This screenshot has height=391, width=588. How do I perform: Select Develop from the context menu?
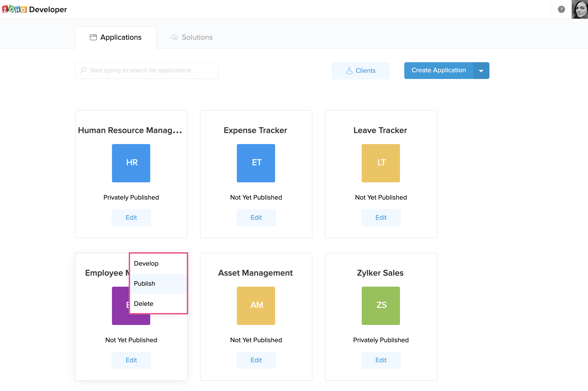pyautogui.click(x=146, y=263)
